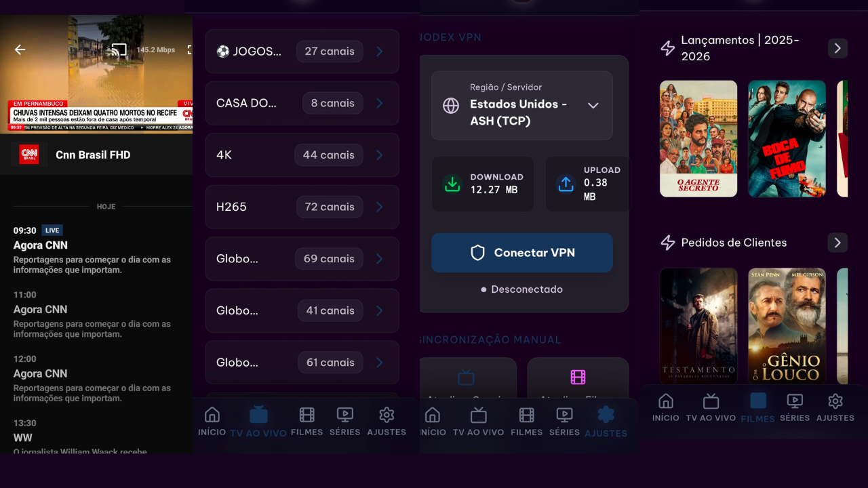The height and width of the screenshot is (488, 868).
Task: Expand the JOGOS category chevron
Action: coord(380,52)
